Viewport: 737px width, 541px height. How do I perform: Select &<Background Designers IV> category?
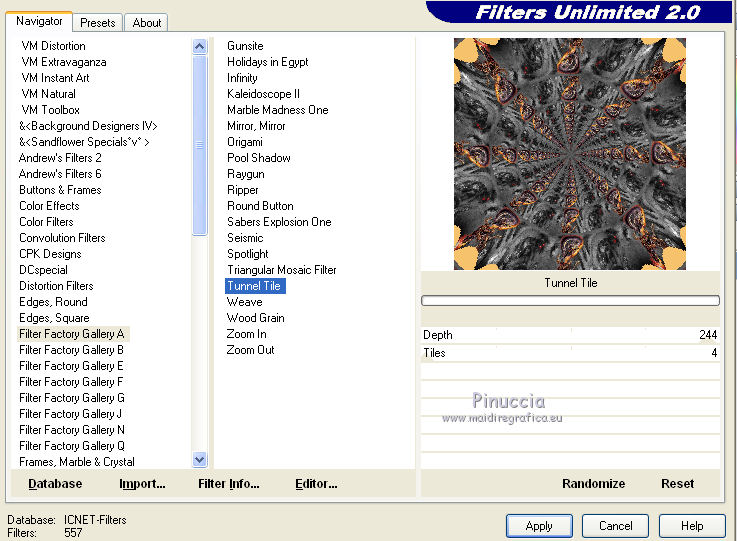(x=88, y=126)
